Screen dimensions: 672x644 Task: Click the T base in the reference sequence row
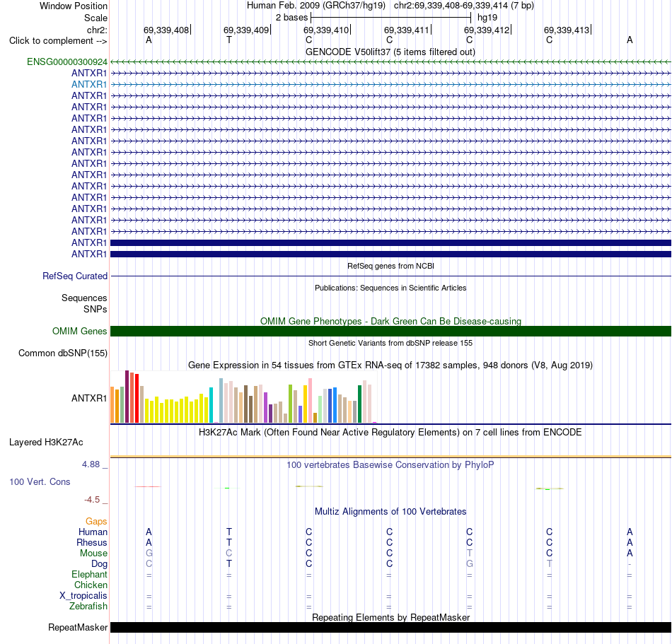tap(229, 40)
